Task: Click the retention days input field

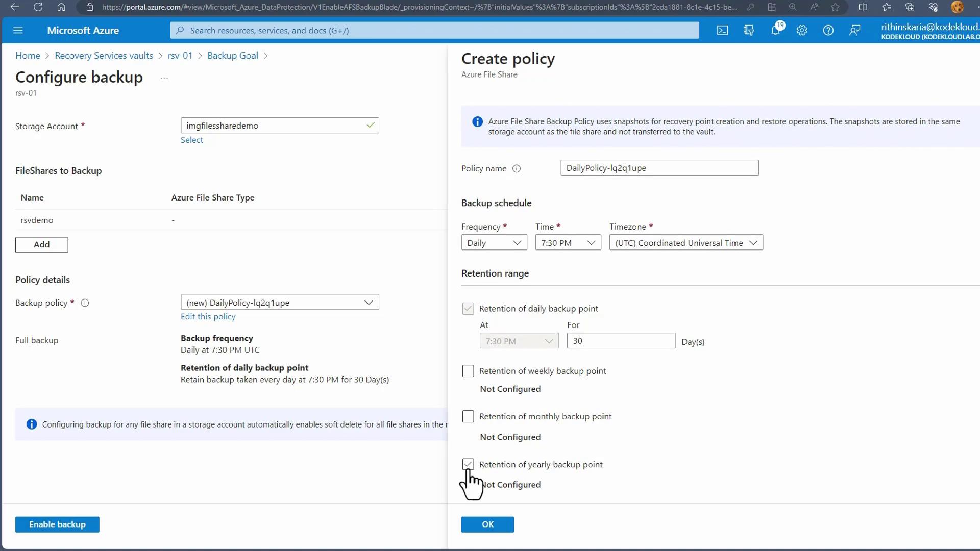Action: 621,341
